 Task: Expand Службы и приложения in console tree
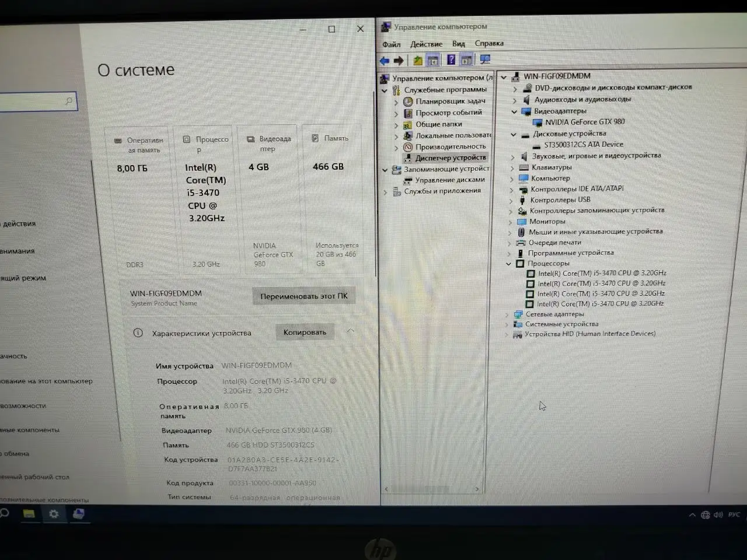pos(385,191)
